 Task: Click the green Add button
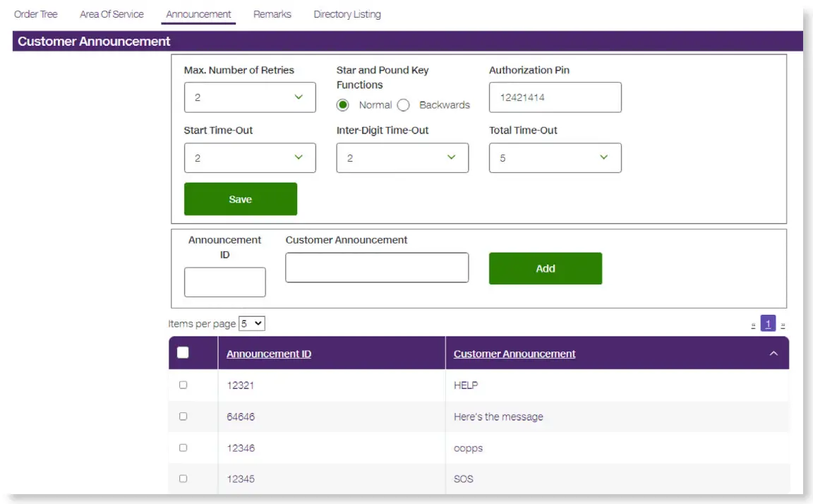(546, 268)
